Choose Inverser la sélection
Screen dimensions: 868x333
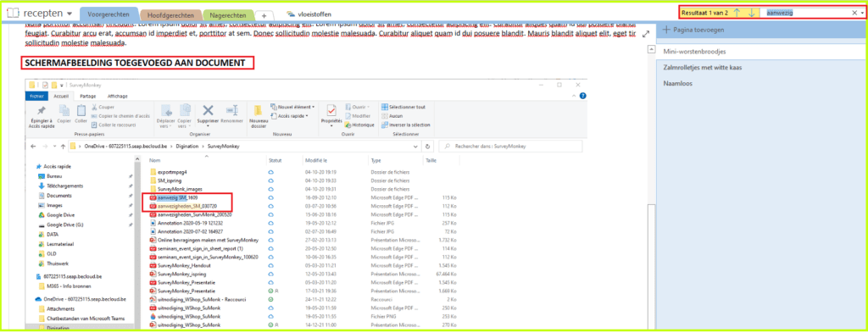pos(406,125)
